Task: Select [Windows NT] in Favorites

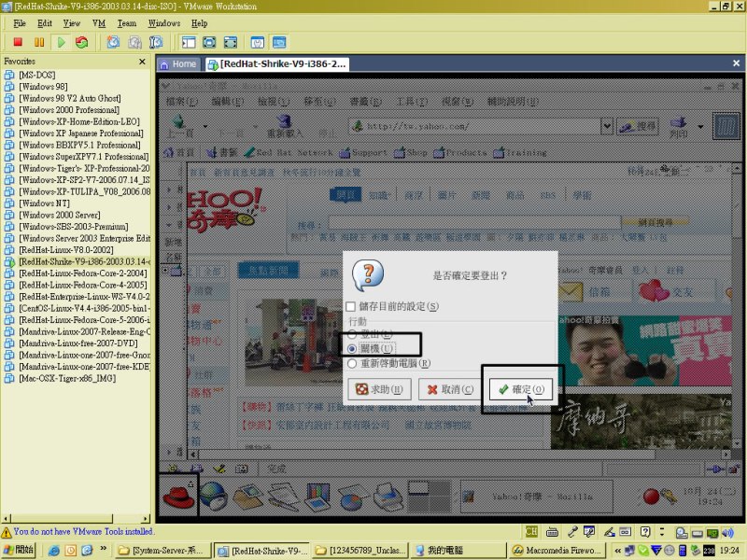Action: pyautogui.click(x=44, y=203)
